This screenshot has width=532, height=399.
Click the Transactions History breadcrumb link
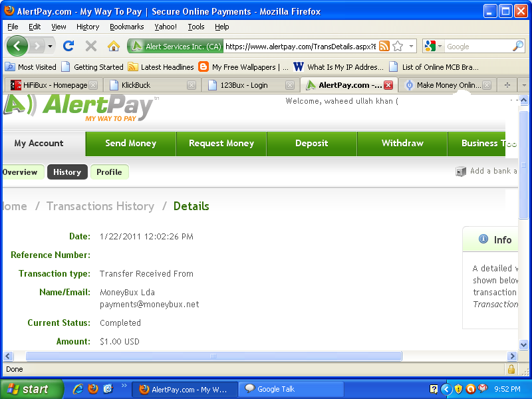tap(100, 206)
